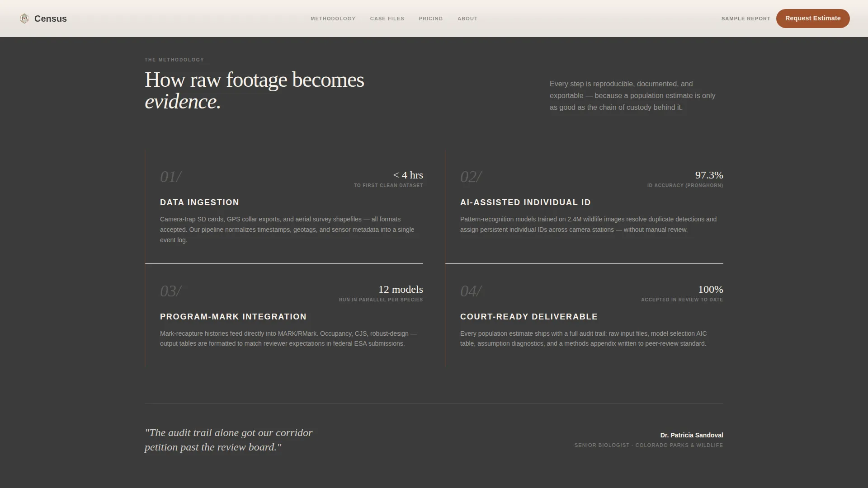Screen dimensions: 868x488
Task: Click the AI-Assisted Individual ID heading
Action: coord(525,202)
